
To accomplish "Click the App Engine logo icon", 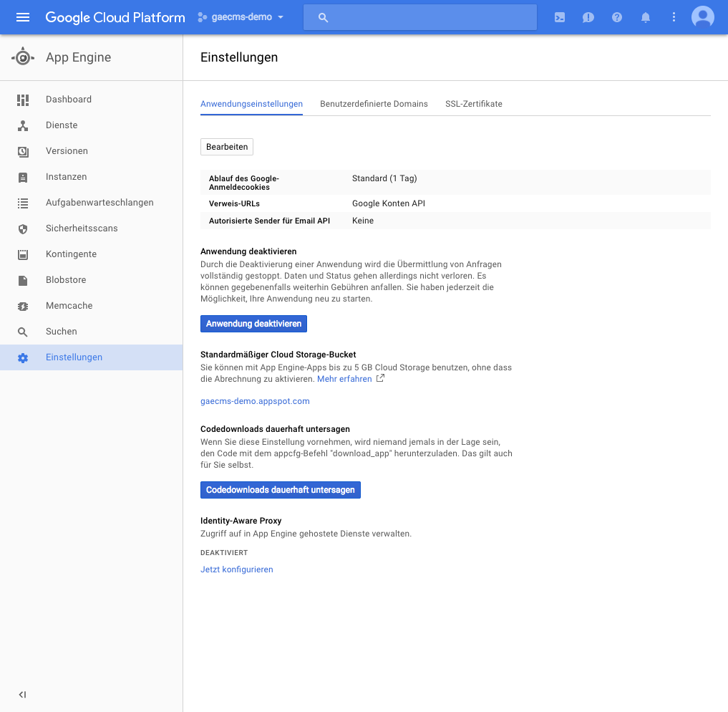I will pos(23,57).
